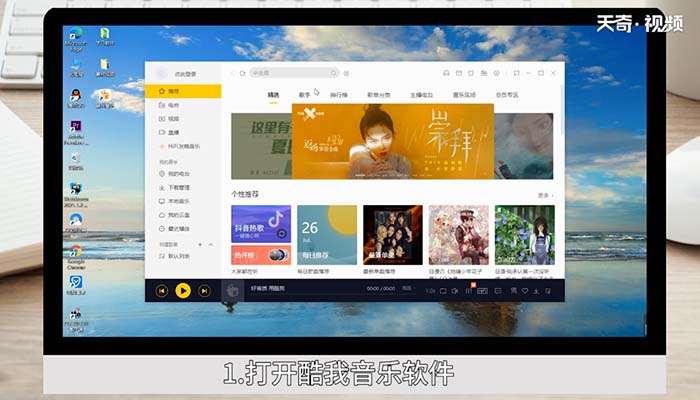Open the toolbox icon in the title bar
This screenshot has height=400, width=700.
(x=484, y=73)
